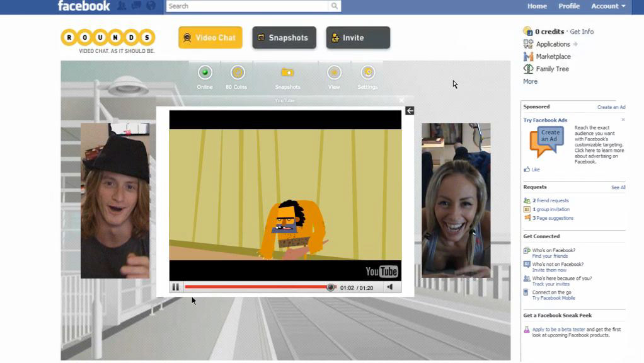644x363 pixels.
Task: Click the Rounds logo
Action: (108, 41)
